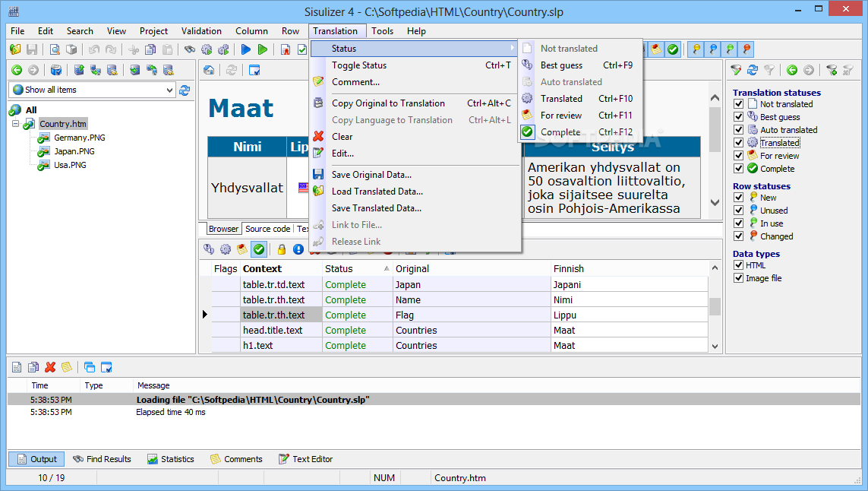868x491 pixels.
Task: Select Copy Original to Translation menu item
Action: pyautogui.click(x=388, y=103)
